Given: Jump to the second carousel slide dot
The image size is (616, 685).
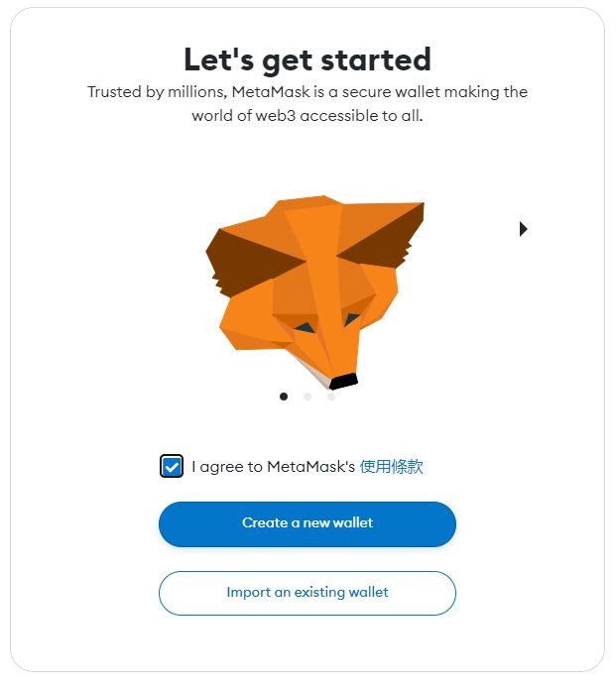Looking at the screenshot, I should (x=308, y=397).
